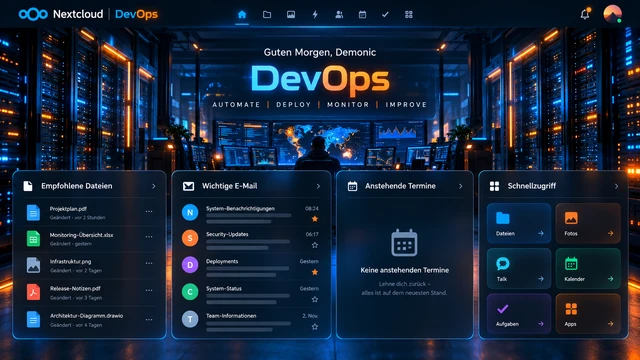Image resolution: width=640 pixels, height=360 pixels.
Task: Click the Architektur-Diagramm.drawio file name
Action: pos(87,316)
